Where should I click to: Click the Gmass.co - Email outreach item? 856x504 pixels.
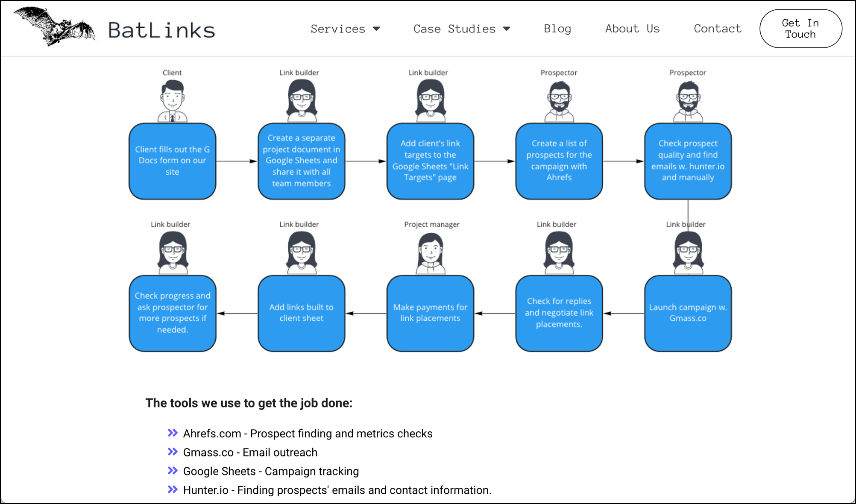click(250, 452)
